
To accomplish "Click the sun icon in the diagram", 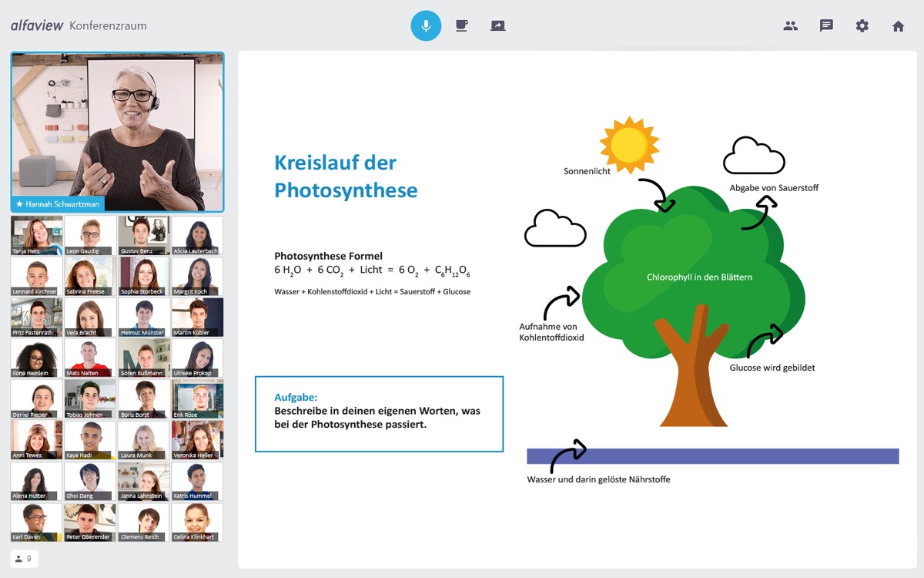I will [629, 144].
